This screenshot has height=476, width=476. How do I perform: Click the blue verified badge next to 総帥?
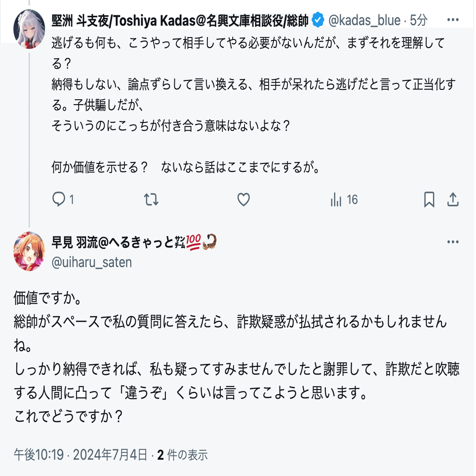pyautogui.click(x=318, y=20)
